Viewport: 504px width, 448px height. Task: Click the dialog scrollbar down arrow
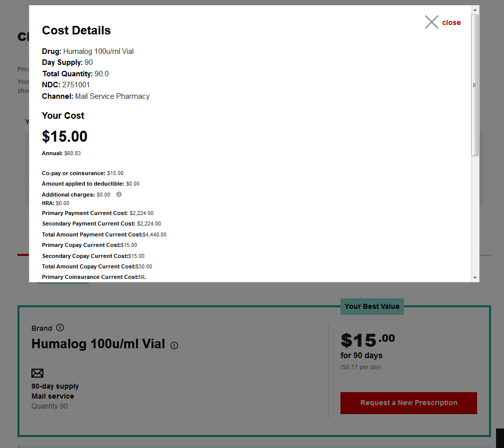coord(475,277)
